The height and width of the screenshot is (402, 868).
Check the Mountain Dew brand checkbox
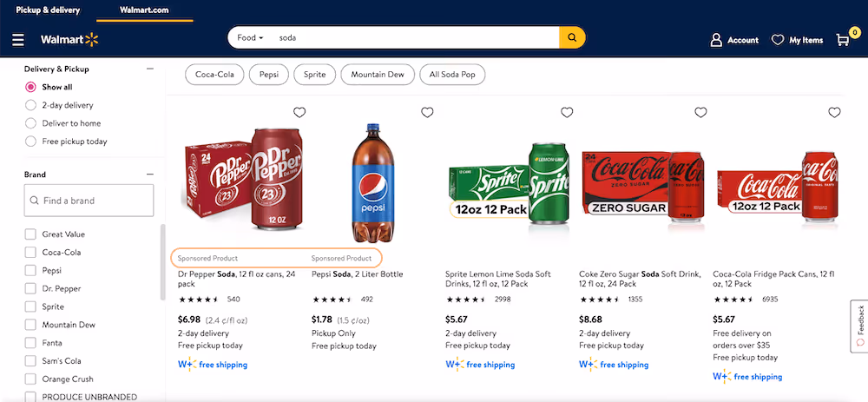[30, 325]
